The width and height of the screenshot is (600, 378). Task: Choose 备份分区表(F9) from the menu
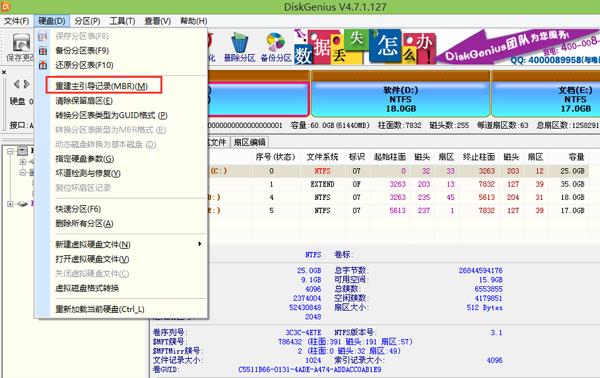tap(82, 51)
